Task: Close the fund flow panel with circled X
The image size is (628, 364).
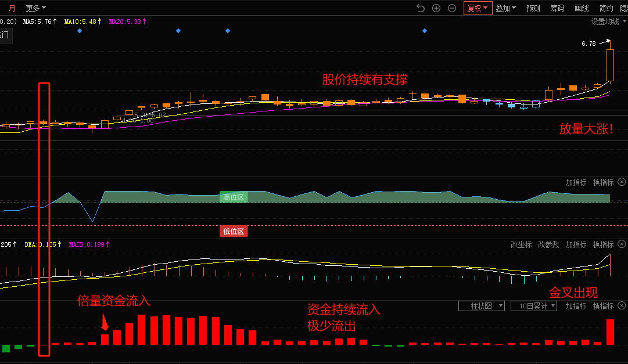Action: 622,306
